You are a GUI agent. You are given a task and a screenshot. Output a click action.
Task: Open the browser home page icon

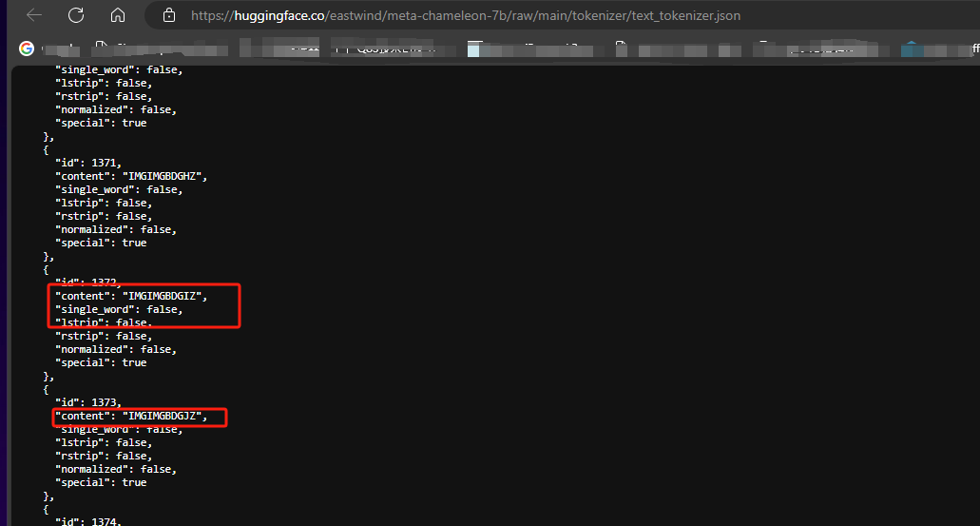coord(118,15)
